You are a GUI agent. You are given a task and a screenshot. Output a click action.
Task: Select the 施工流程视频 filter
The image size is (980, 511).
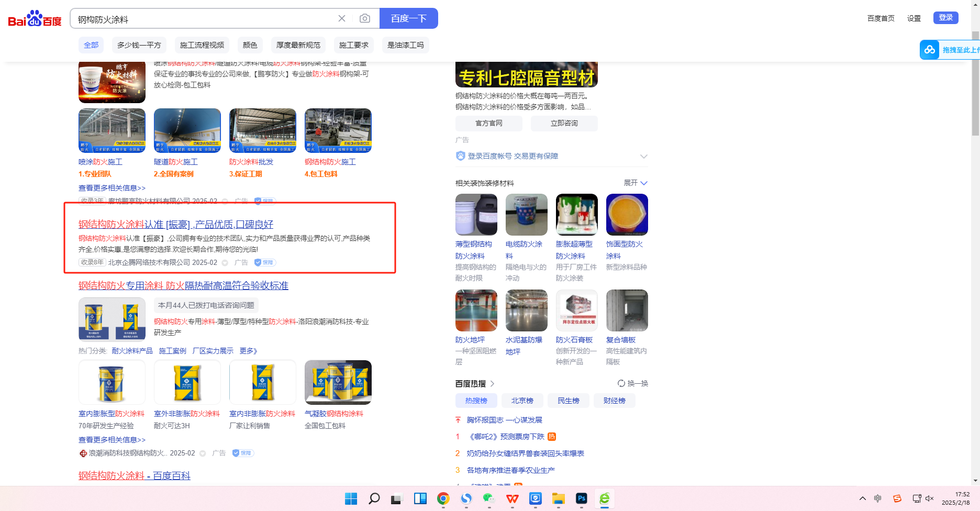coord(202,45)
